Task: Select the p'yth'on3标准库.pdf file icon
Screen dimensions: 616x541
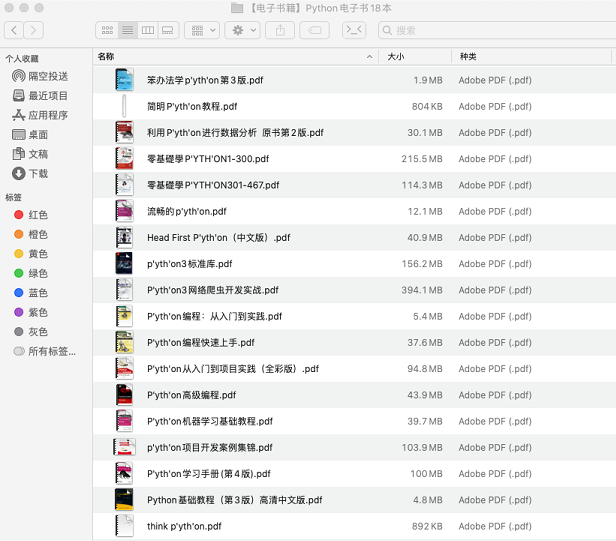Action: (124, 264)
